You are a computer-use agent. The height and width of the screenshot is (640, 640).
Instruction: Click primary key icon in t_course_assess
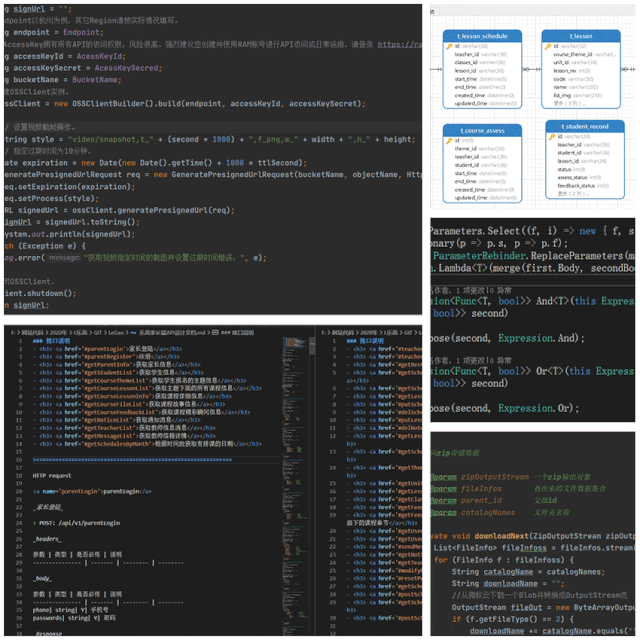click(449, 140)
